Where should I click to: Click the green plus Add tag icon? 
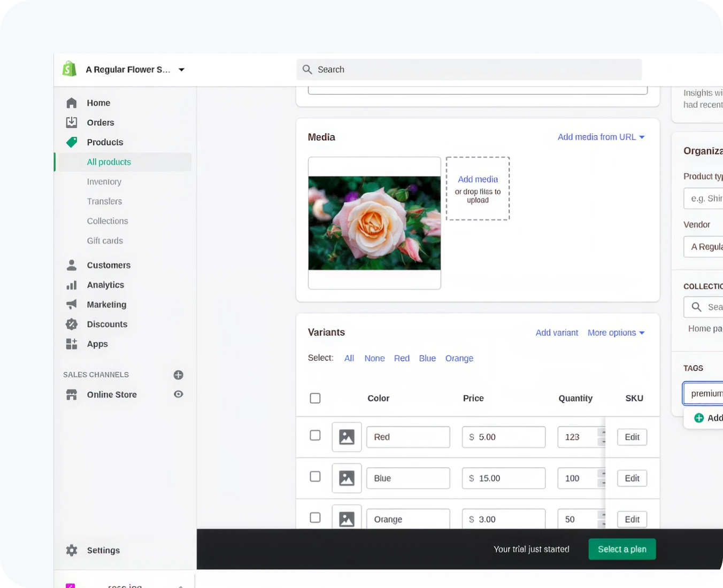point(699,418)
